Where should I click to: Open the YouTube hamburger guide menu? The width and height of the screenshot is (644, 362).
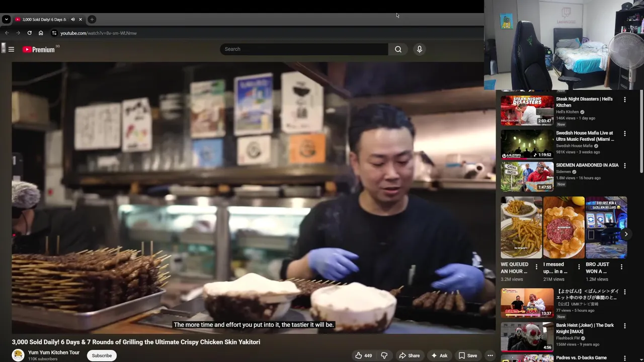point(11,49)
